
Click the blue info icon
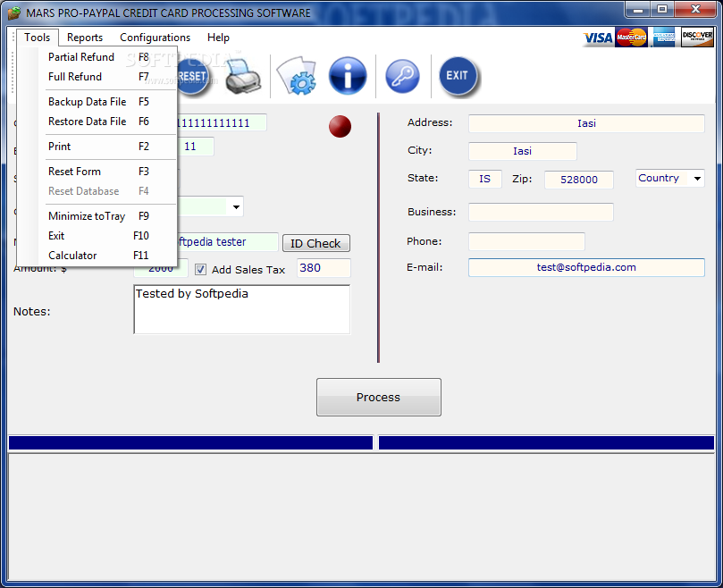point(348,76)
